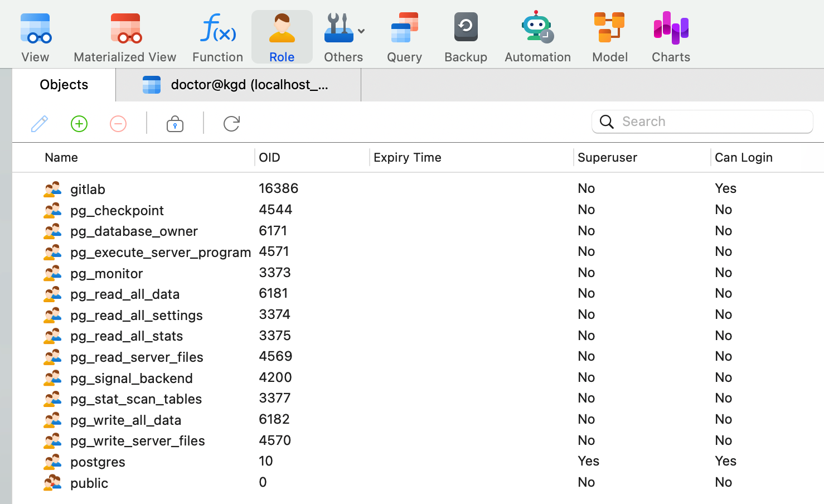Click the search magnifier icon
The height and width of the screenshot is (504, 824).
coord(607,122)
